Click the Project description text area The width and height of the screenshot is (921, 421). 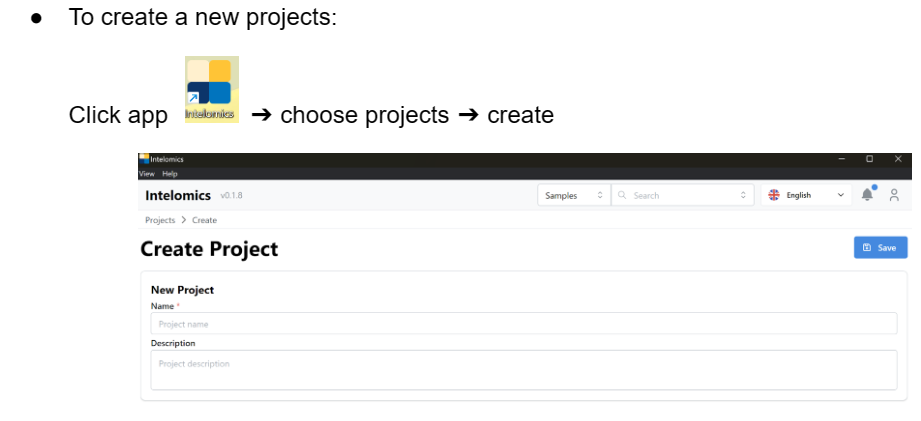click(x=524, y=369)
